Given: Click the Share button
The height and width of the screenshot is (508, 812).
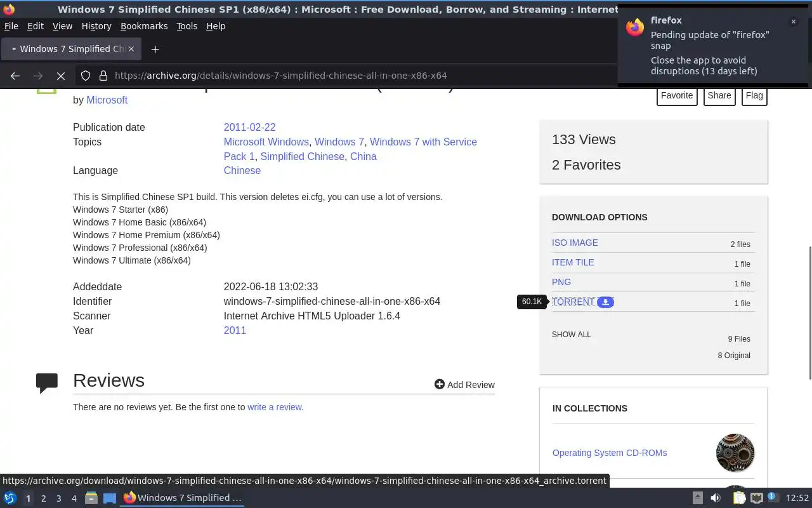Looking at the screenshot, I should 719,96.
